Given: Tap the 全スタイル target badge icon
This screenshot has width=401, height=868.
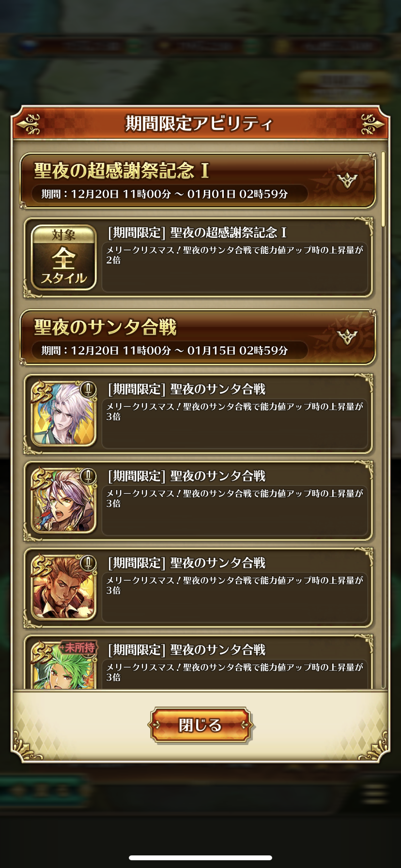Looking at the screenshot, I should click(x=64, y=258).
